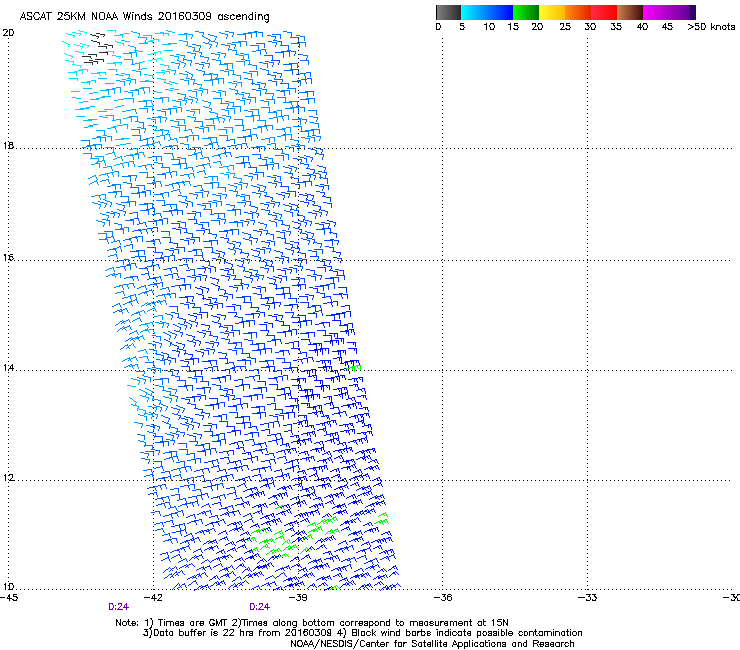Click the '18' latitude axis label
The height and width of the screenshot is (650, 740).
(8, 145)
